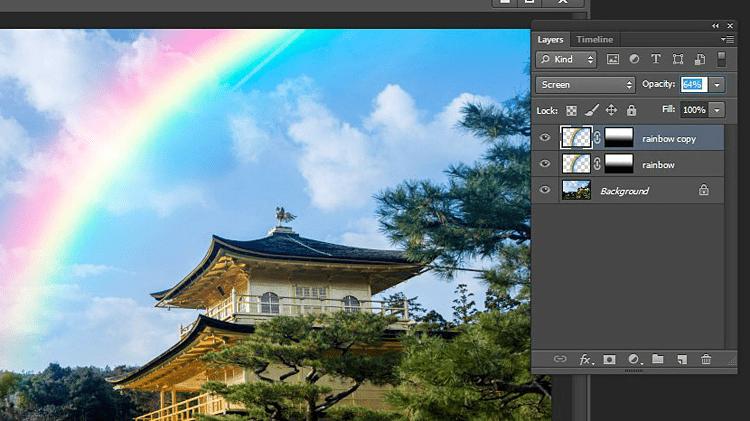750x421 pixels.
Task: Toggle mask link on rainbow copy layer
Action: (x=597, y=138)
